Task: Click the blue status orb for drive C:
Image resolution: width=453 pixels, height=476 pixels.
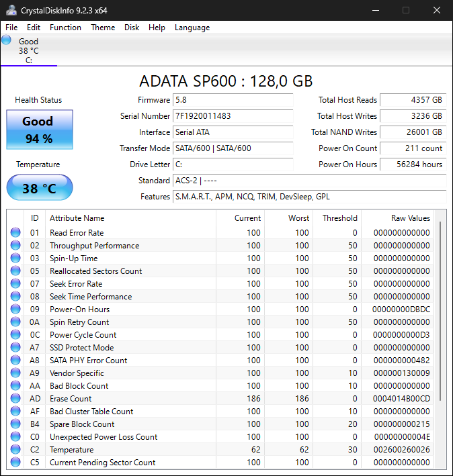Action: pyautogui.click(x=7, y=40)
